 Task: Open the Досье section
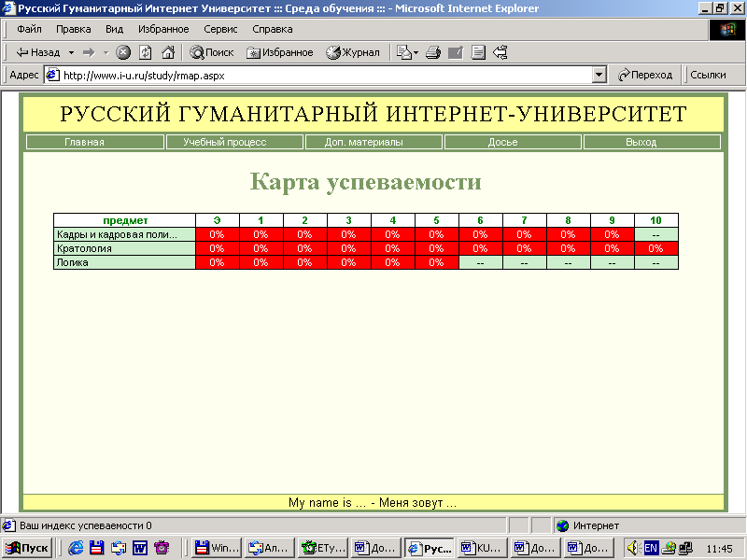(x=513, y=142)
